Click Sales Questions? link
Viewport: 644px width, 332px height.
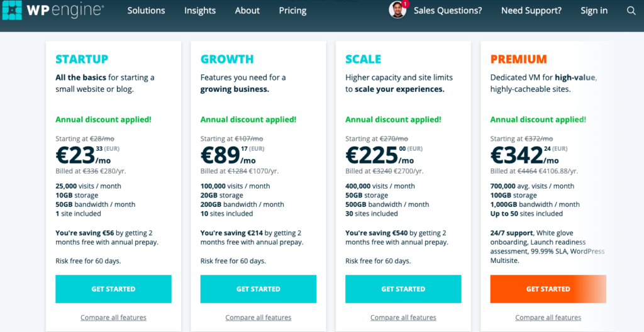448,11
